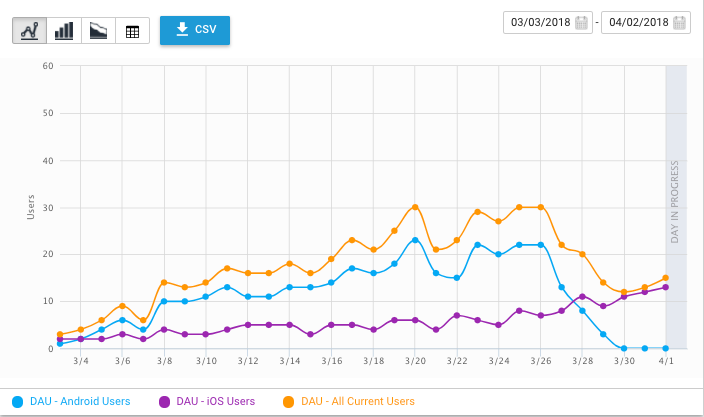Switch to line chart view

[x=30, y=30]
